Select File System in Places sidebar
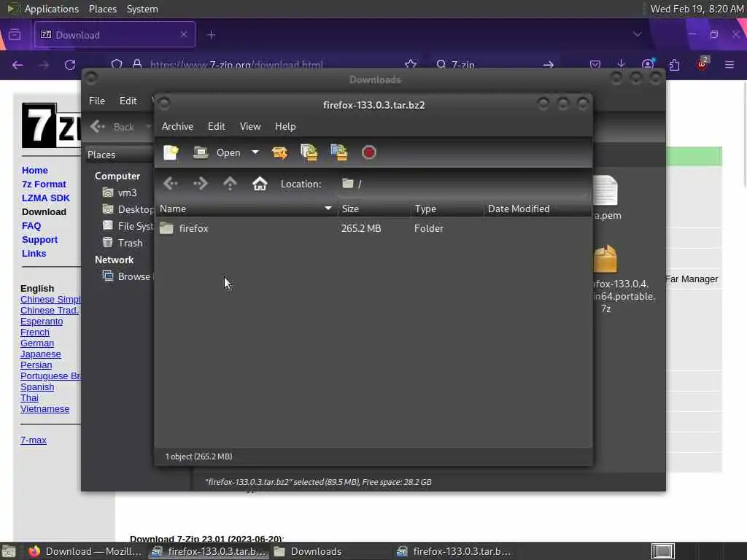The height and width of the screenshot is (560, 747). [128, 226]
